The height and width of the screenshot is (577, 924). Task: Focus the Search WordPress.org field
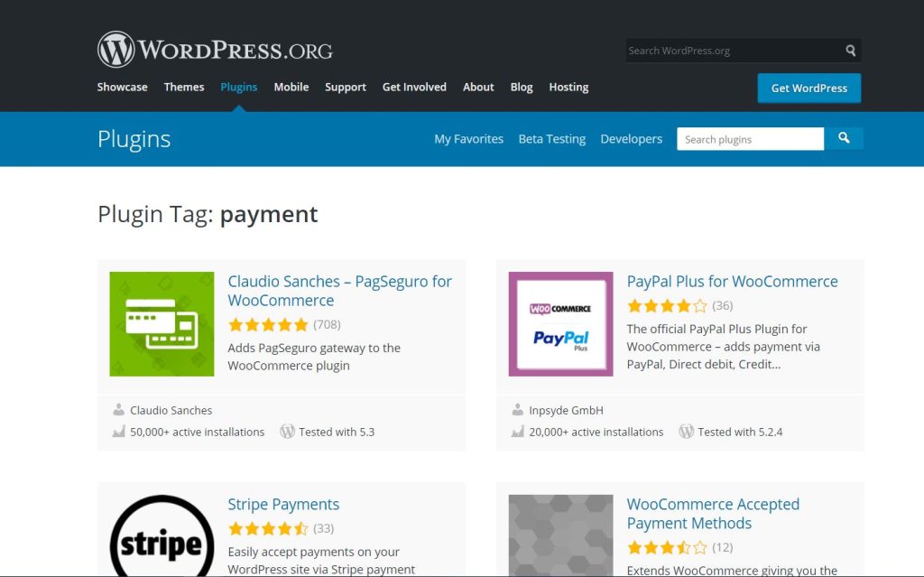click(x=733, y=51)
